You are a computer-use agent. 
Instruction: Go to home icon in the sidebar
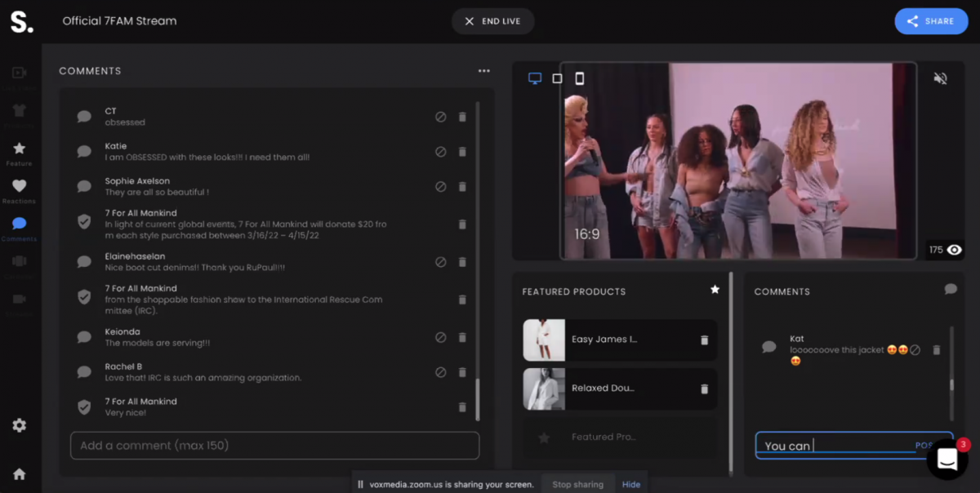[19, 474]
